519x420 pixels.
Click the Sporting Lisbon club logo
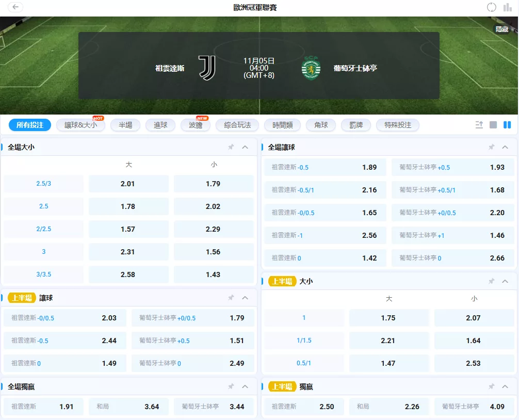click(310, 66)
